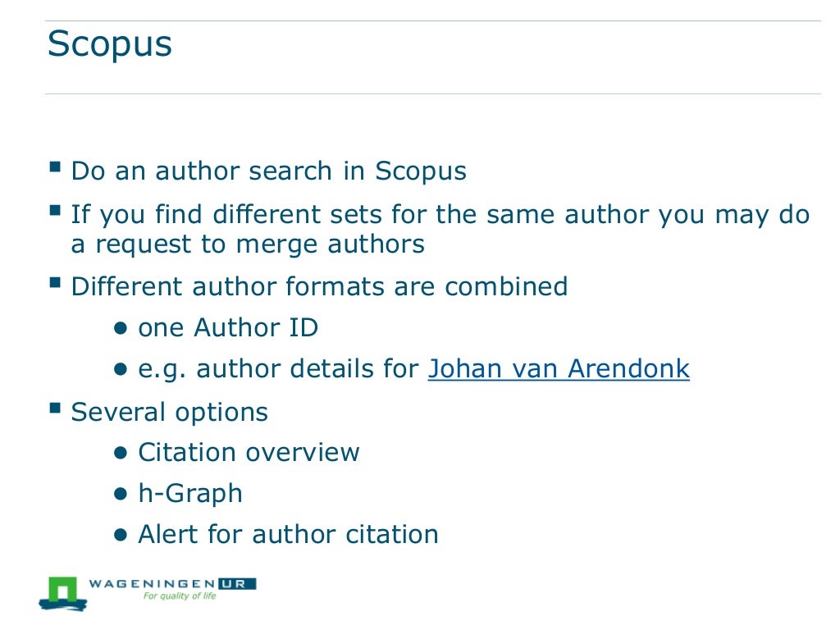Image resolution: width=840 pixels, height=630 pixels.
Task: Click the round bullet beside 'h-Graph'
Action: (121, 493)
